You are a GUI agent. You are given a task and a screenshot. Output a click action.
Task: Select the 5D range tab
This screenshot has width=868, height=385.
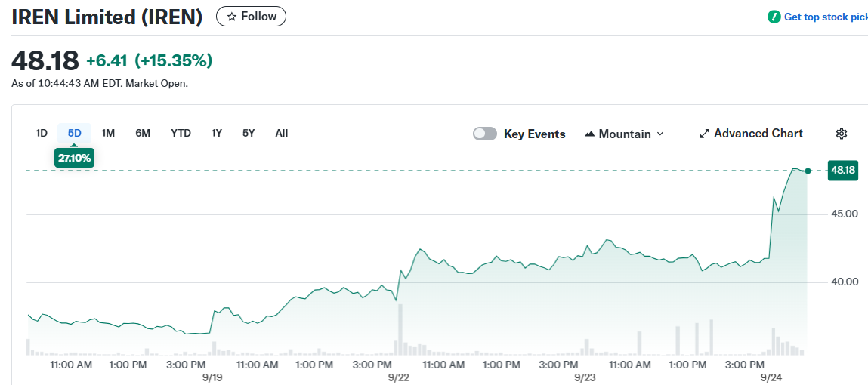pos(74,134)
